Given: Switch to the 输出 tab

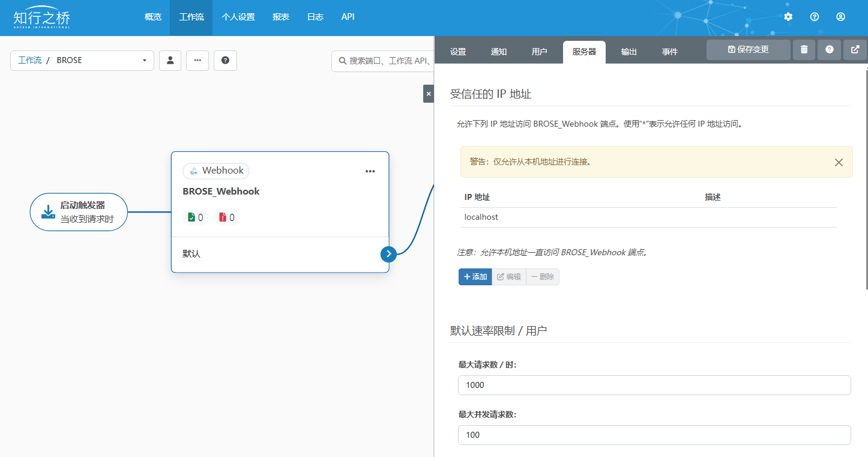Looking at the screenshot, I should point(628,52).
